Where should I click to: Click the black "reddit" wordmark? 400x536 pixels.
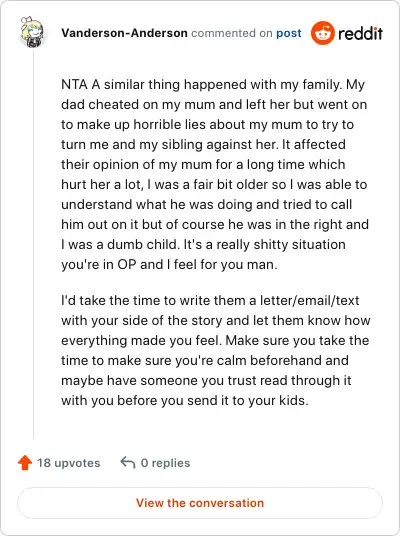(360, 34)
